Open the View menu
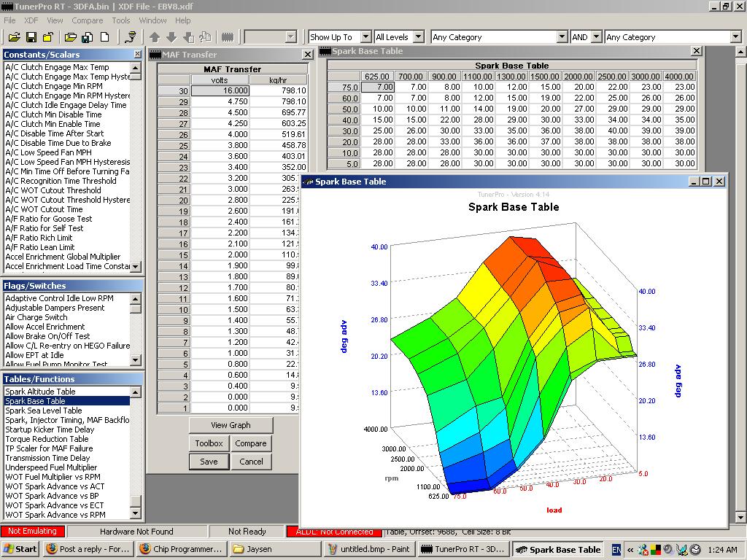 coord(55,20)
